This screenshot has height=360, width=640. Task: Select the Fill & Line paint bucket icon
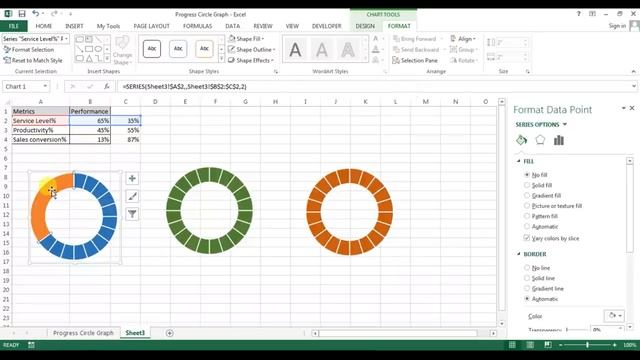(x=521, y=140)
